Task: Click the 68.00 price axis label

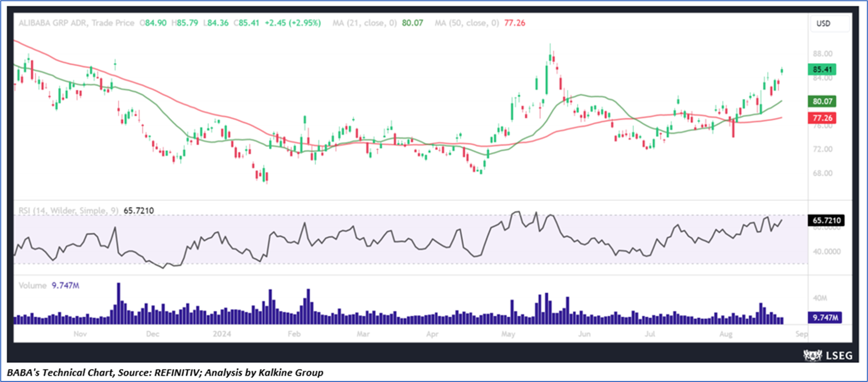Action: [823, 173]
